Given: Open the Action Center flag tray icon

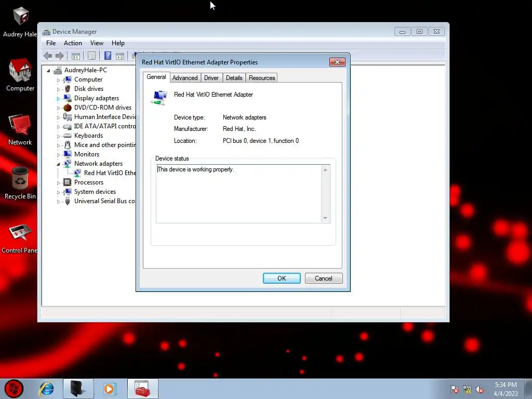Looking at the screenshot, I should pos(455,390).
